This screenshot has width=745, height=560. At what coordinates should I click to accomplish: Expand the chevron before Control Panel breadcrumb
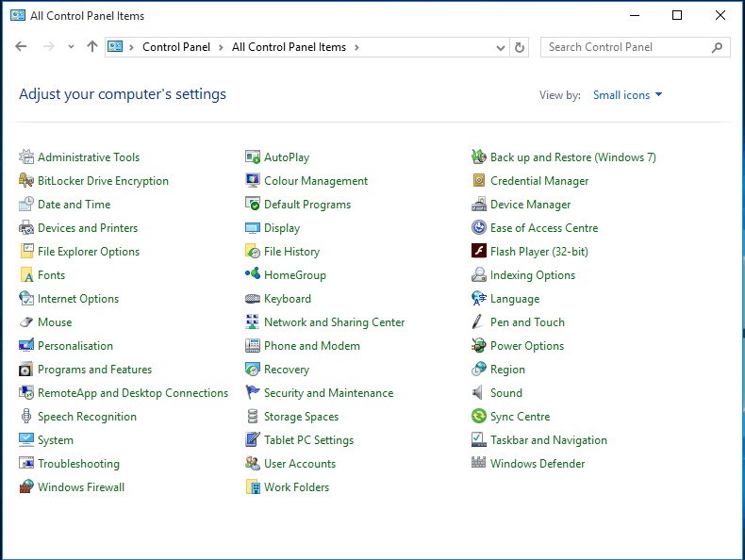(x=132, y=47)
